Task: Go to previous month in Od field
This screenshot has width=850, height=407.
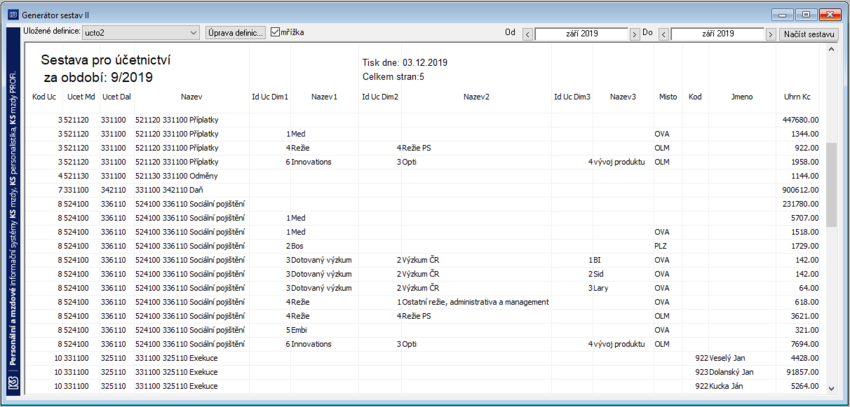Action: 527,34
